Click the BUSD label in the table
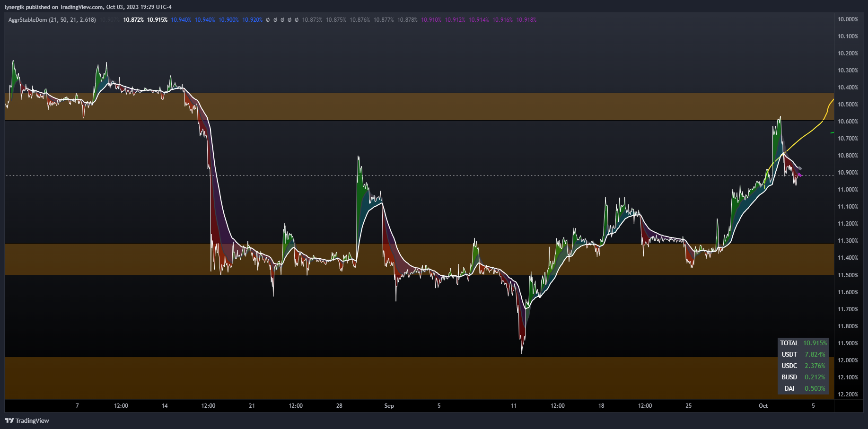This screenshot has height=429, width=868. [789, 377]
